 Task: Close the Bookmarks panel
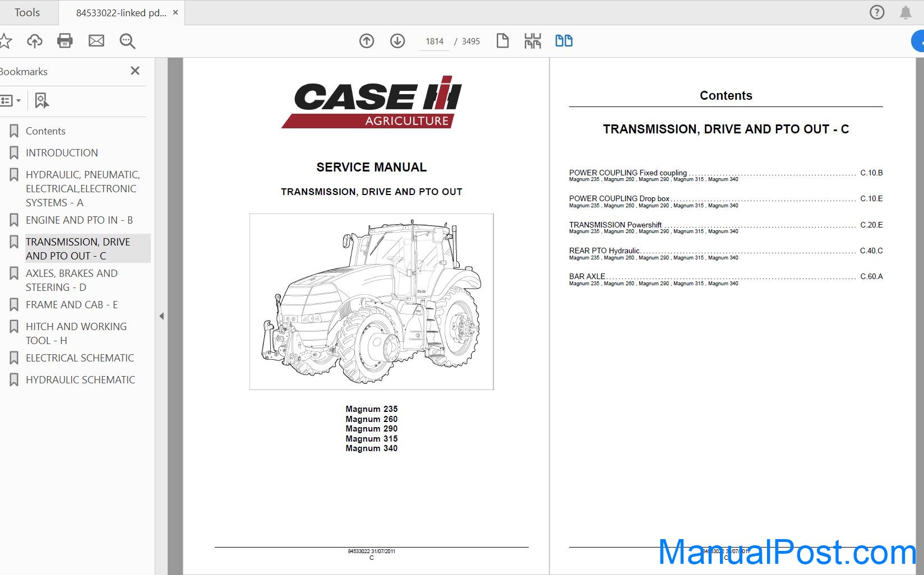(135, 71)
